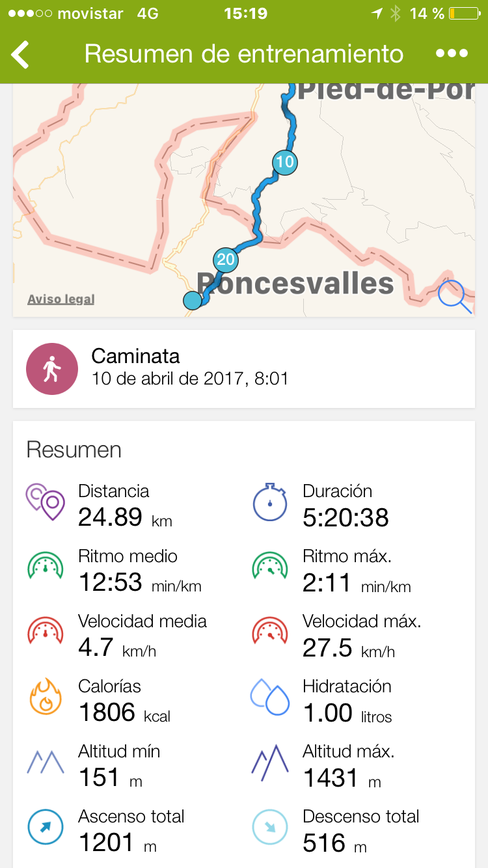Tap the Hidratación water drops icon
The height and width of the screenshot is (868, 488).
(x=269, y=698)
